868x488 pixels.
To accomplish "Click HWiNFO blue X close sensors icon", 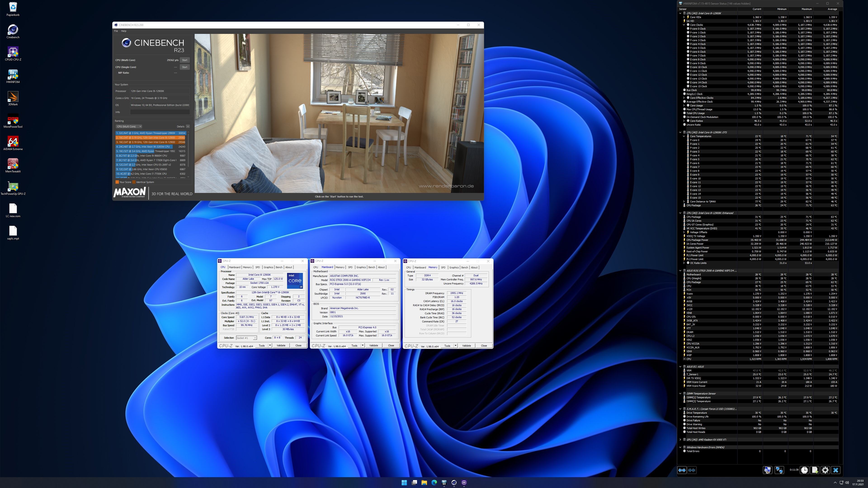I will 836,470.
